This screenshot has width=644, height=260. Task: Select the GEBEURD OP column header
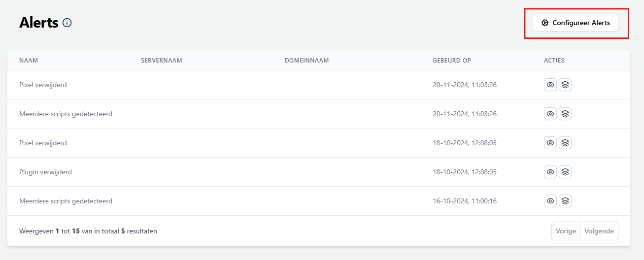click(451, 61)
